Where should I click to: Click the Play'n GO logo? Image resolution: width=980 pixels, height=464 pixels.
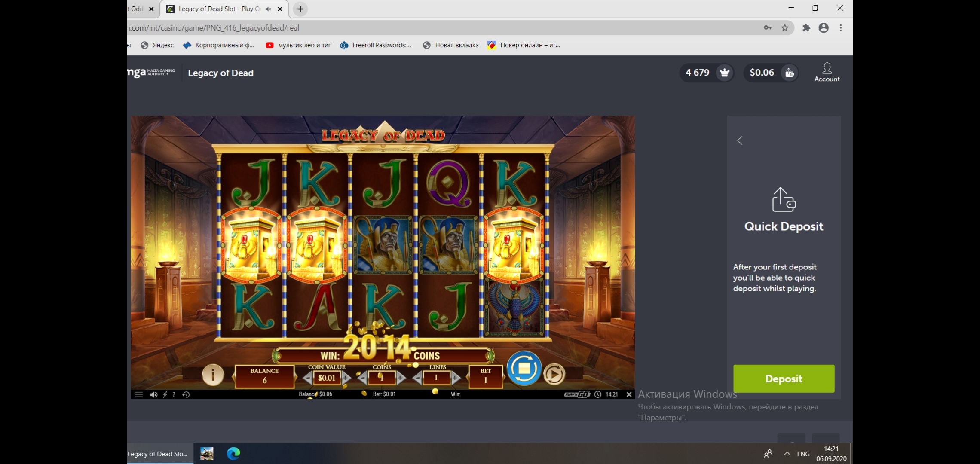577,394
